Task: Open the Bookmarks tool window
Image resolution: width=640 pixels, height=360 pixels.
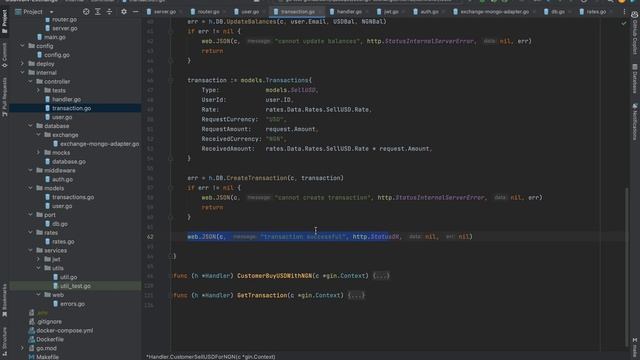Action: pyautogui.click(x=4, y=300)
